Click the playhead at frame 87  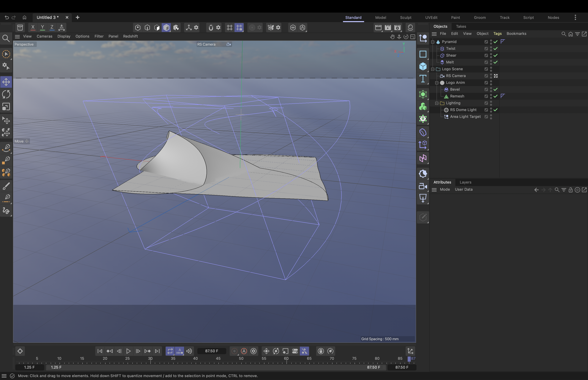point(409,359)
